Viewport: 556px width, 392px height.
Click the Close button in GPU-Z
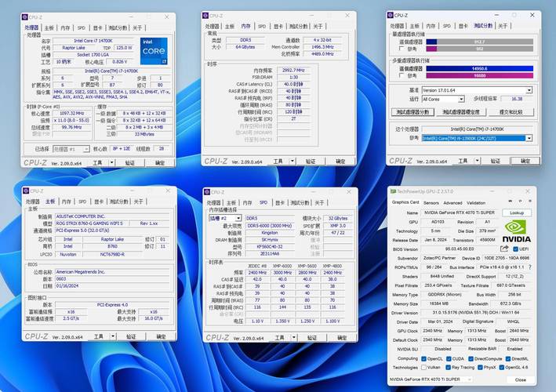(x=519, y=379)
